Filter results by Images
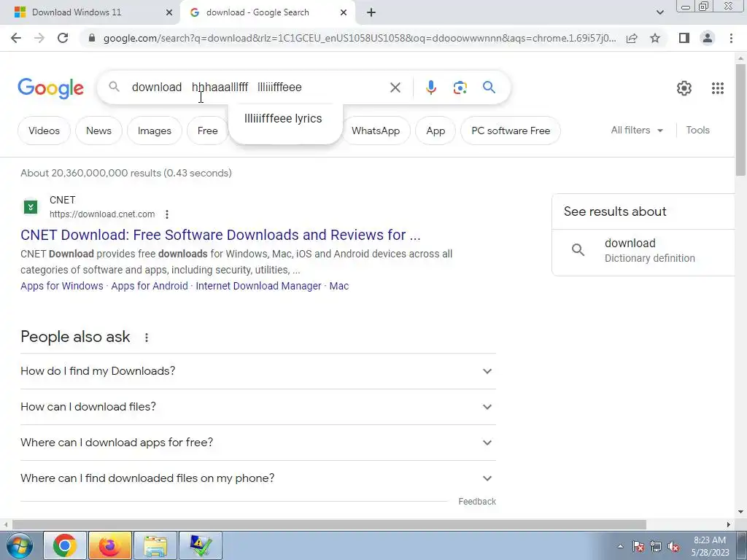This screenshot has height=560, width=747. click(155, 131)
